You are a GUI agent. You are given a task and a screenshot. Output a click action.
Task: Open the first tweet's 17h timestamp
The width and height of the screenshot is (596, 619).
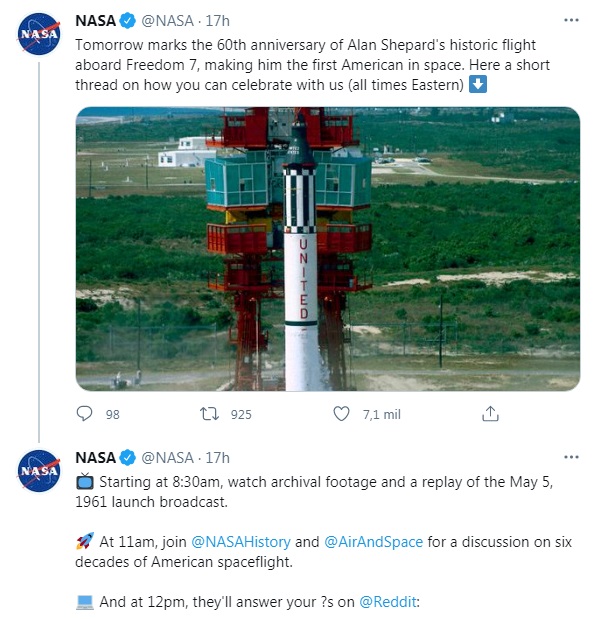(x=217, y=21)
